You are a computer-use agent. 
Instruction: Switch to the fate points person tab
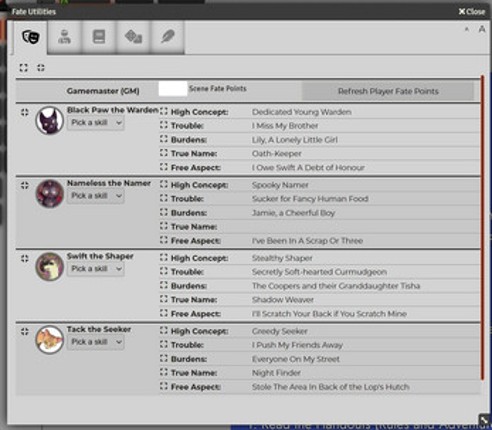tap(64, 37)
